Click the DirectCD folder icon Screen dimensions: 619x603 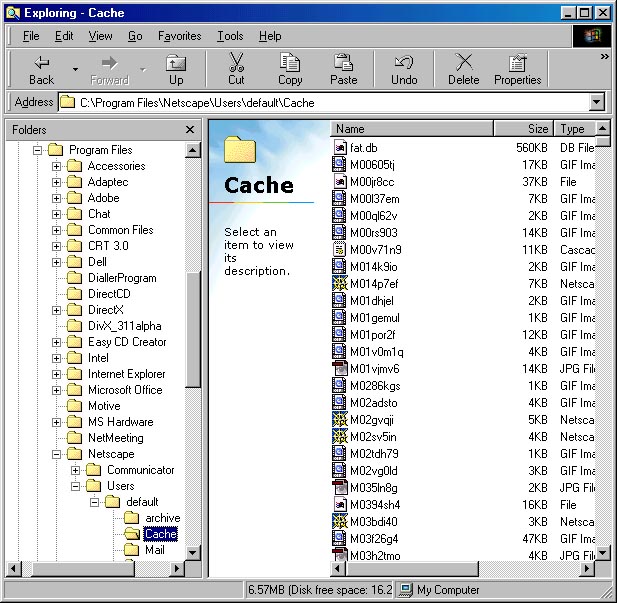point(74,294)
